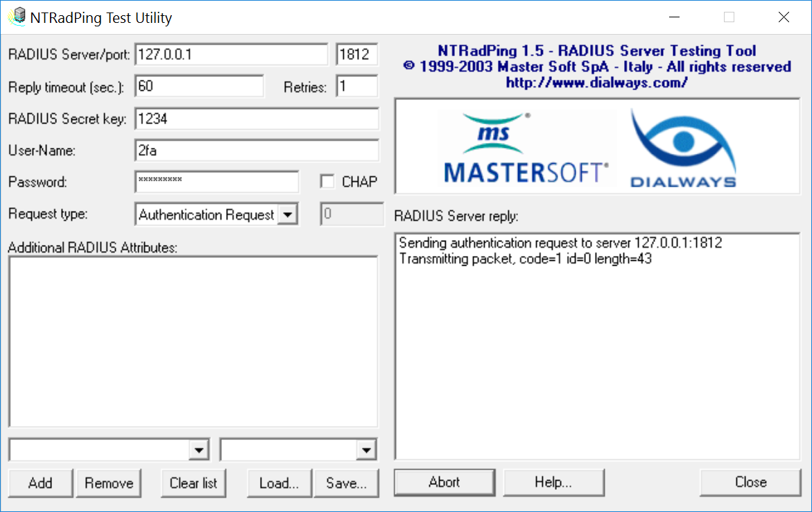Expand the attribute value combo box
Image resolution: width=812 pixels, height=512 pixels.
click(365, 450)
